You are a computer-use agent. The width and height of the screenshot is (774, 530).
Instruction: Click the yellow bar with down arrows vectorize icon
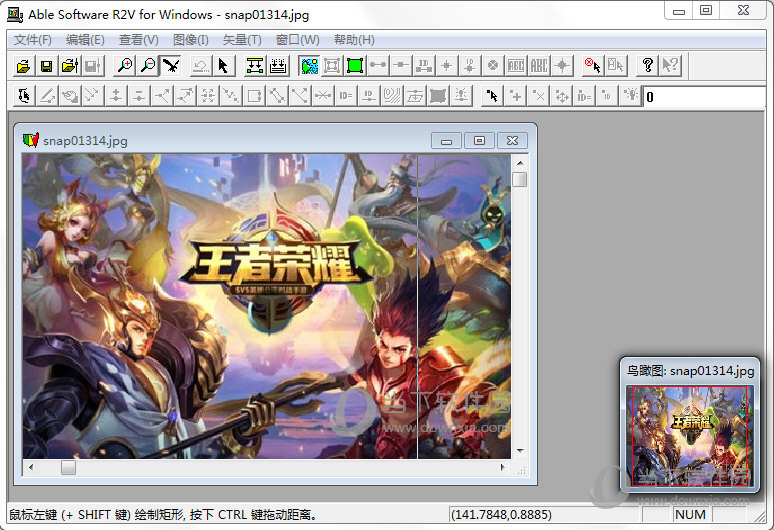click(x=255, y=66)
